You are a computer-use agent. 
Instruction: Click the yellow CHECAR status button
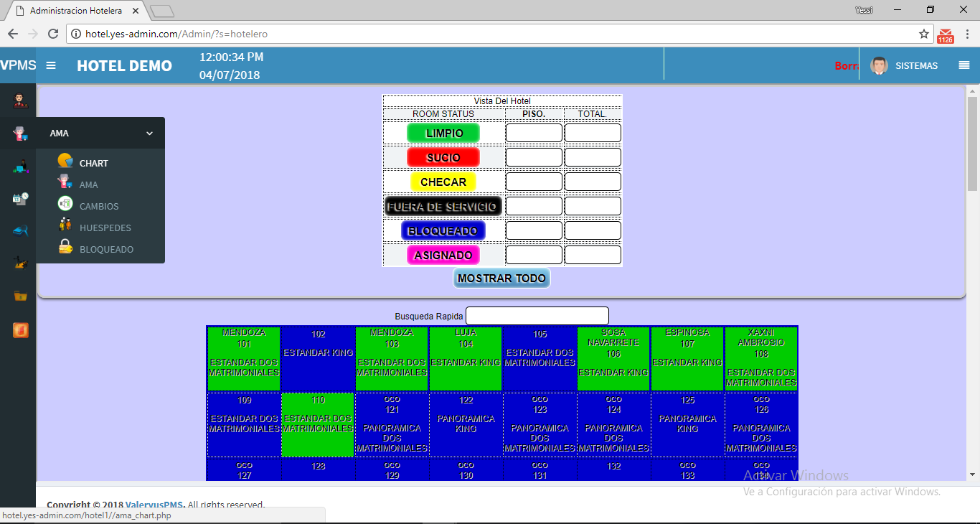point(443,182)
